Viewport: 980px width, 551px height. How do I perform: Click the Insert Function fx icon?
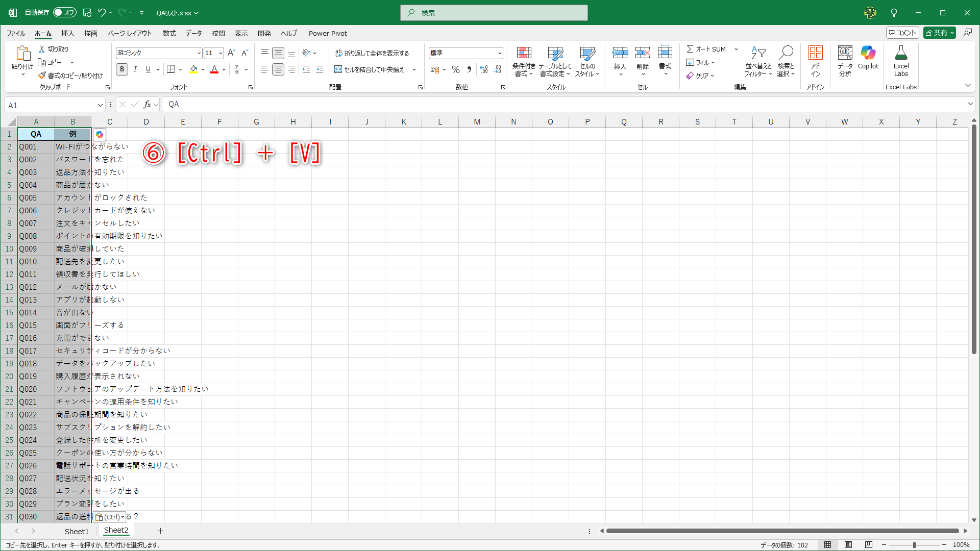[x=147, y=105]
